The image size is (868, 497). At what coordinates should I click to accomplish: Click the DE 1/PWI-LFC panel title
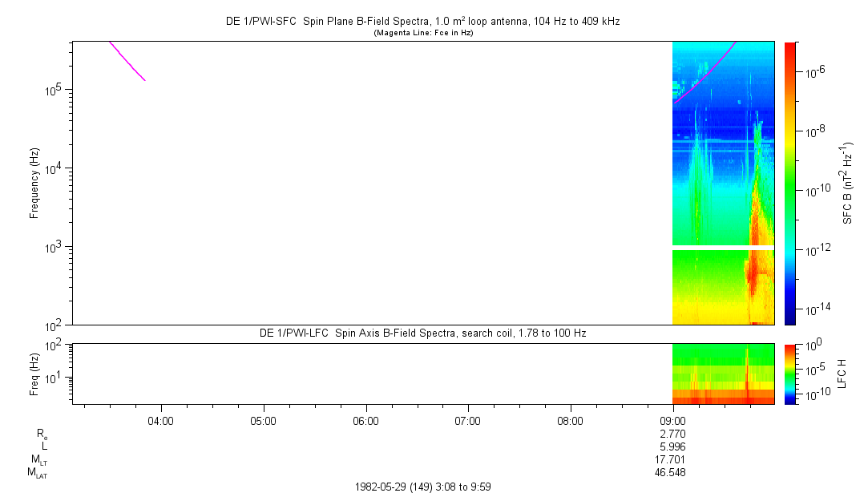pos(422,333)
